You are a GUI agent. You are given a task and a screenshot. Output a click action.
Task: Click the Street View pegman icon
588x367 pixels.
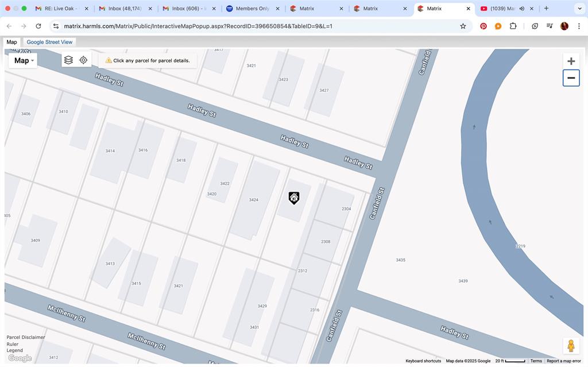coord(571,346)
